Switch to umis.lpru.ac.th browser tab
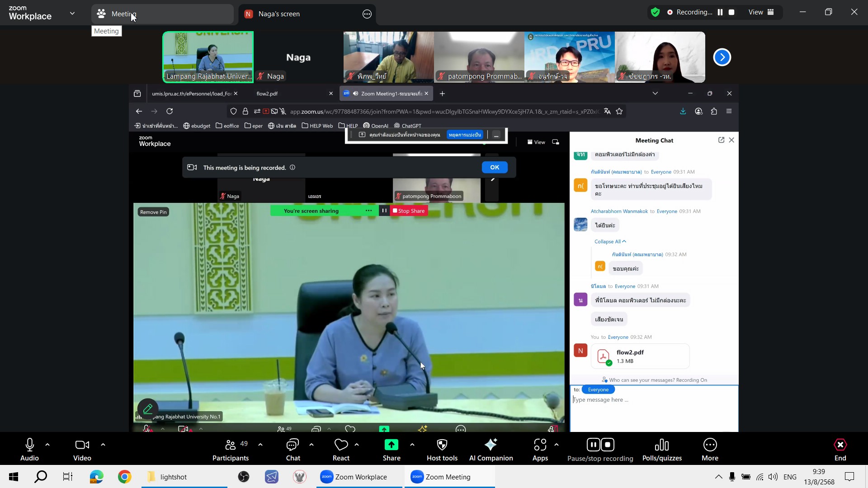 point(194,94)
